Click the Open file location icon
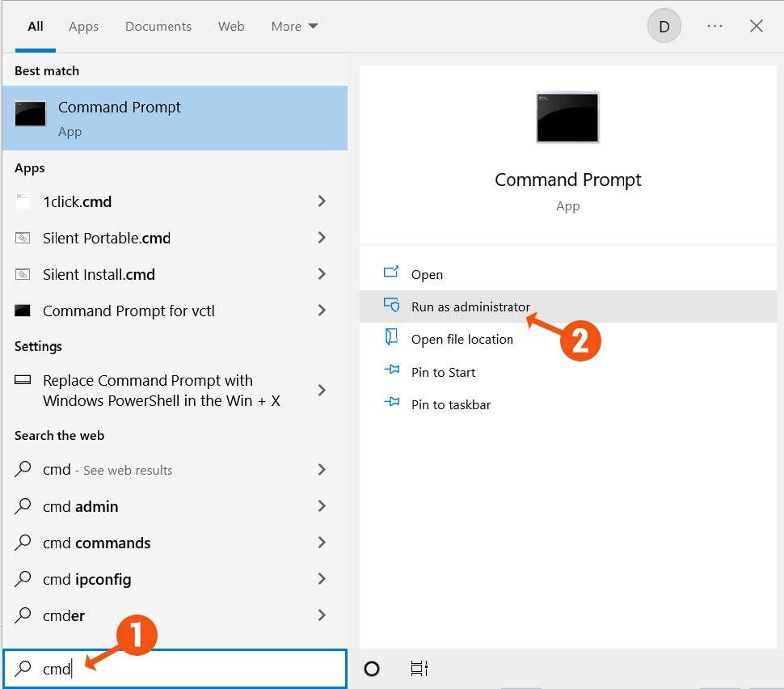The height and width of the screenshot is (689, 784). tap(391, 336)
